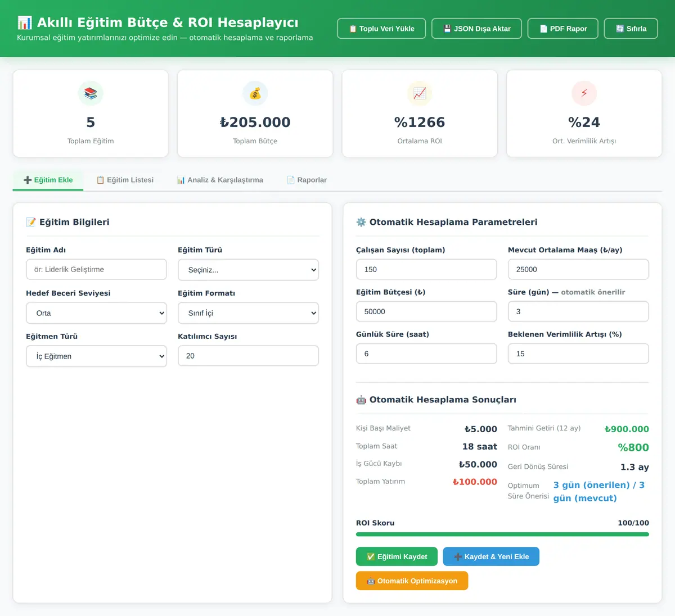Image resolution: width=675 pixels, height=616 pixels.
Task: Click the %1266 Ortalama ROI figure
Action: coord(420,122)
